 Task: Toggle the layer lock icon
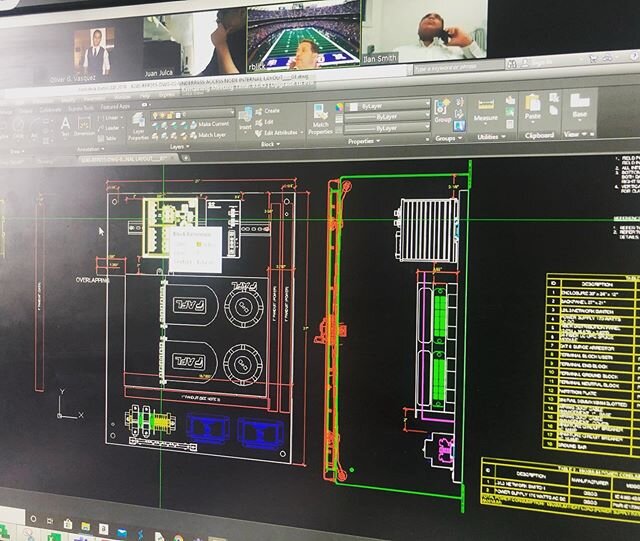[x=170, y=116]
